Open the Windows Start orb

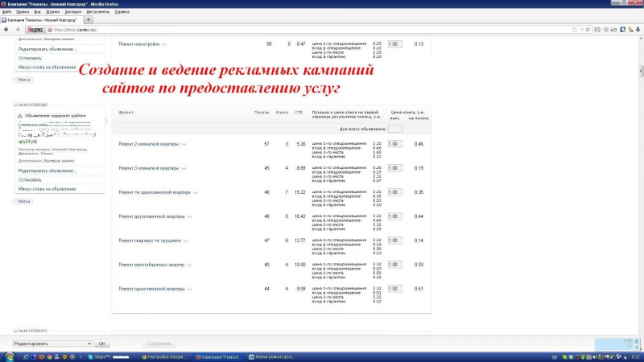click(9, 356)
